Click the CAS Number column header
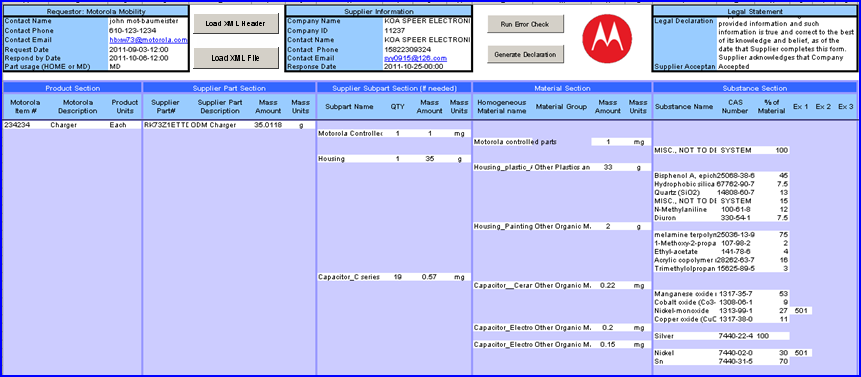This screenshot has height=377, width=861. tap(735, 106)
